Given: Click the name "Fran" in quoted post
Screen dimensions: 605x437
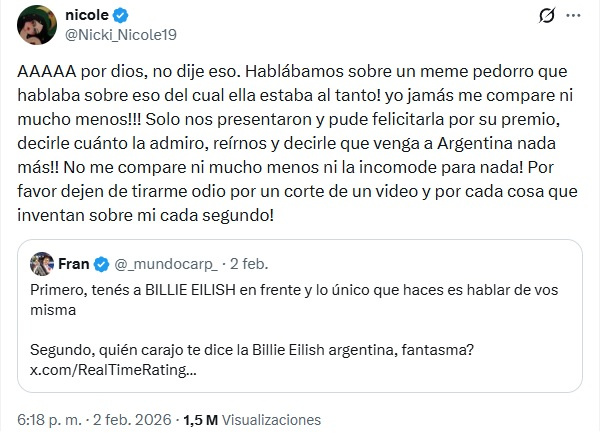Looking at the screenshot, I should point(74,263).
